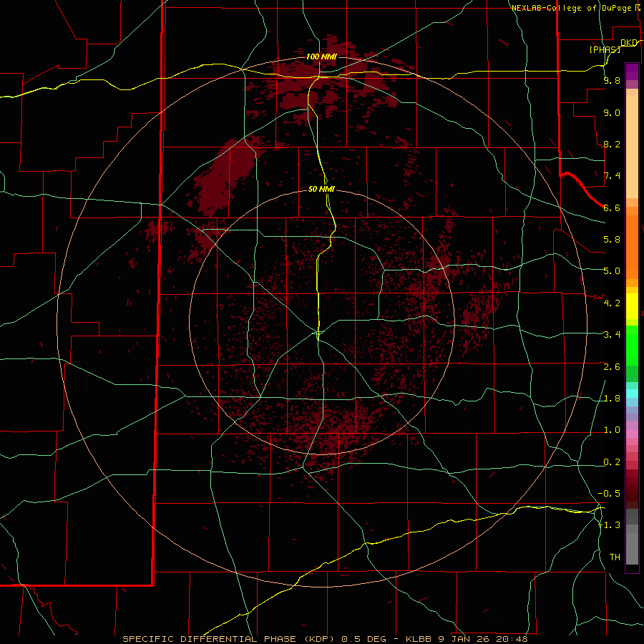Click the 5.8 scale value

pyautogui.click(x=612, y=240)
